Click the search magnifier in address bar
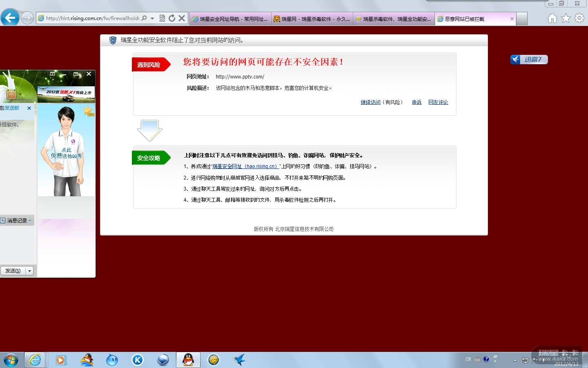Viewport: 588px width, 368px height. 144,18
